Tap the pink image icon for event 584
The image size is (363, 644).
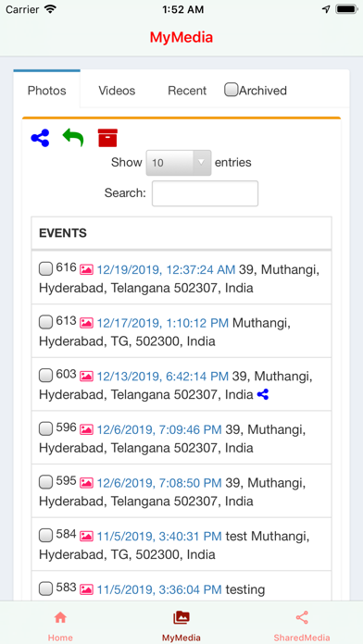click(x=86, y=536)
